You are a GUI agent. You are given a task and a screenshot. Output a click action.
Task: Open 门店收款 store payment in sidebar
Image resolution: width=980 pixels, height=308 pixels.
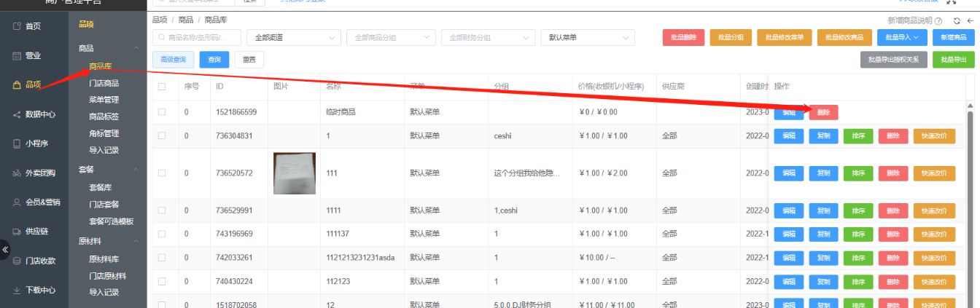pos(34,261)
